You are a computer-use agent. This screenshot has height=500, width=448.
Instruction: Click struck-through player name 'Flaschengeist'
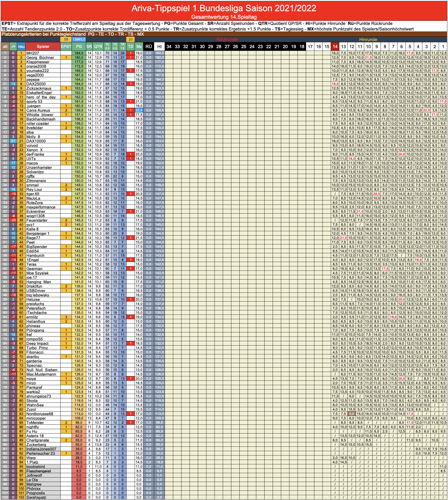click(x=39, y=471)
